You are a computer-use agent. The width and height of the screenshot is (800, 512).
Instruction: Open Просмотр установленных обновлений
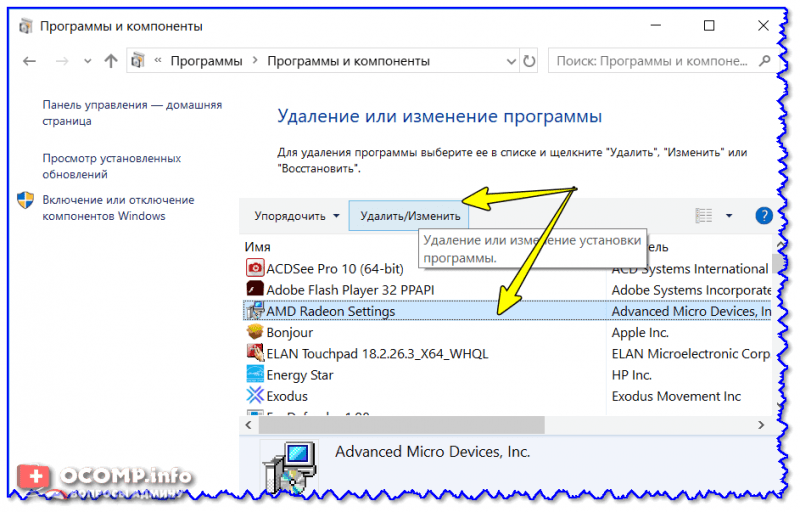111,166
